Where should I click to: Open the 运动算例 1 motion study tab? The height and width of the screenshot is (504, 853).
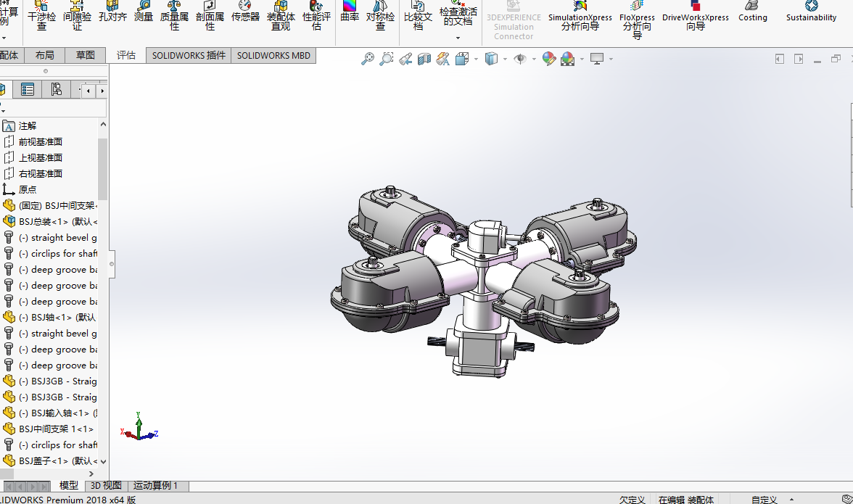click(155, 486)
